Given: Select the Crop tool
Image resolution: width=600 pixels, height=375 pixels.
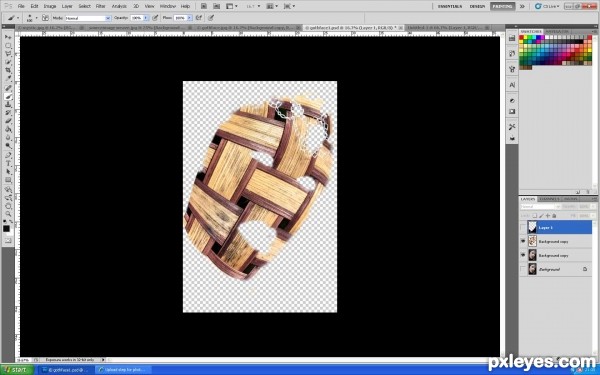Looking at the screenshot, I should click(x=8, y=70).
